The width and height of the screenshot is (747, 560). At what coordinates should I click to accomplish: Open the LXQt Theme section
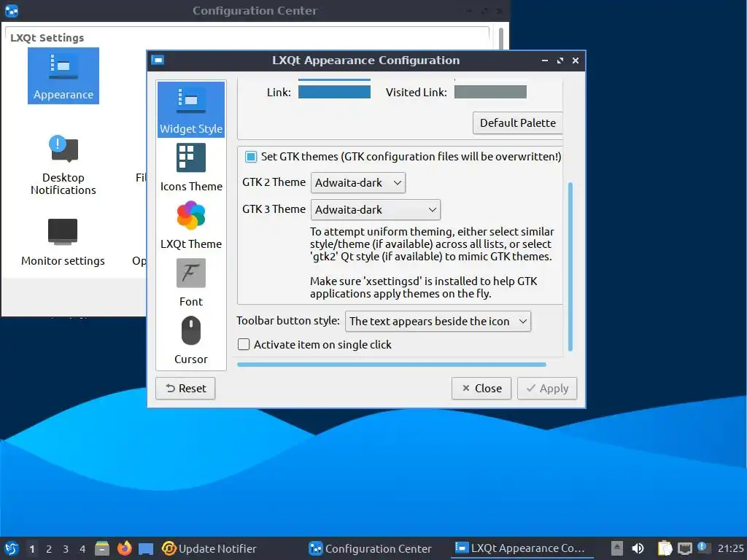click(x=191, y=225)
